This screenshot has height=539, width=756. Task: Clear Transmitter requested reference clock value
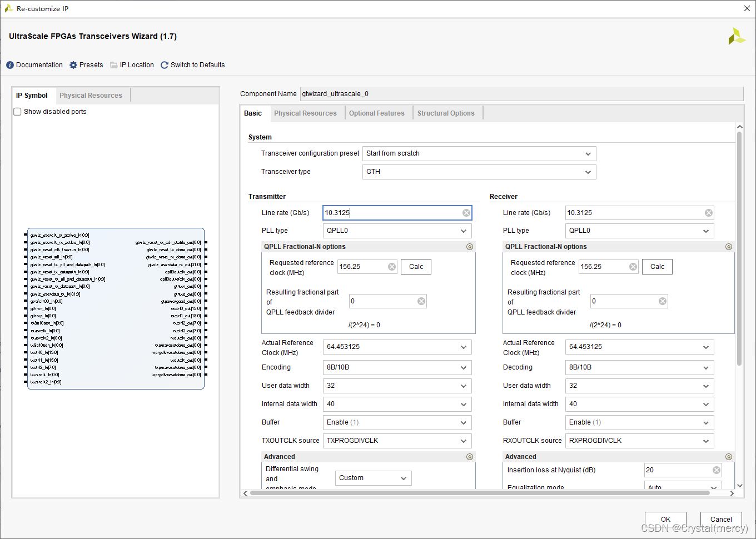click(x=392, y=267)
